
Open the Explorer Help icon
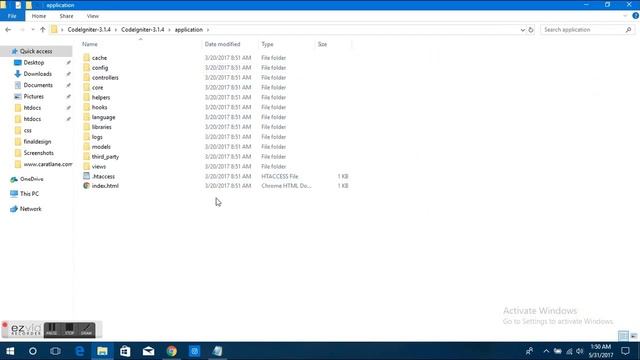(x=635, y=16)
